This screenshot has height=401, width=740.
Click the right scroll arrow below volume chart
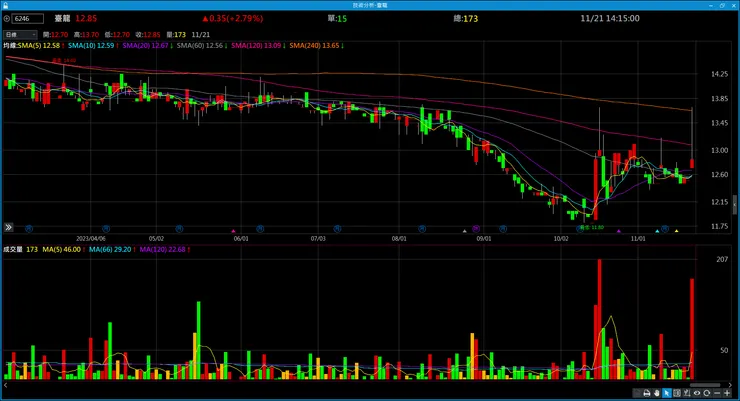(x=730, y=385)
